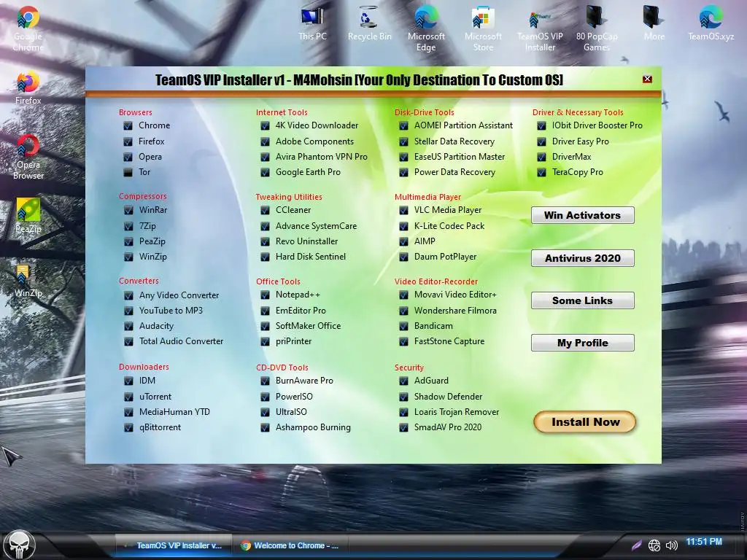Open Google Chrome desktop icon
747x560 pixels.
pyautogui.click(x=28, y=28)
